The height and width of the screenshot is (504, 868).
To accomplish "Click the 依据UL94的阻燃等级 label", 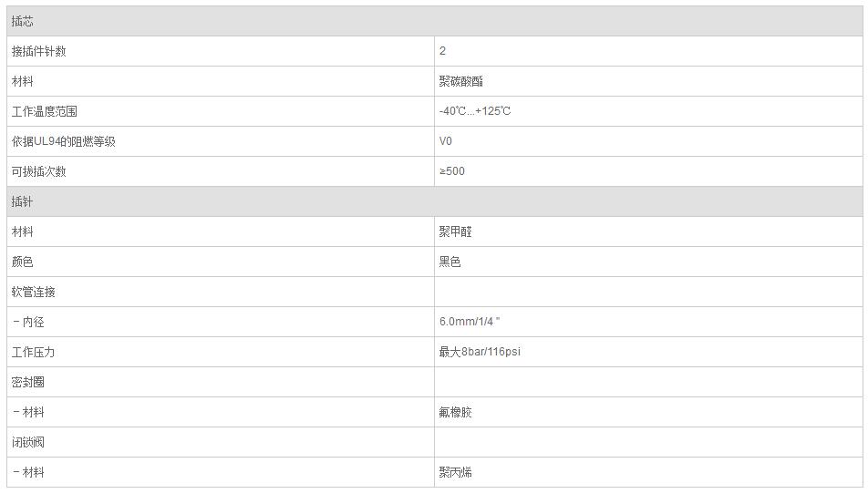I will (x=63, y=141).
